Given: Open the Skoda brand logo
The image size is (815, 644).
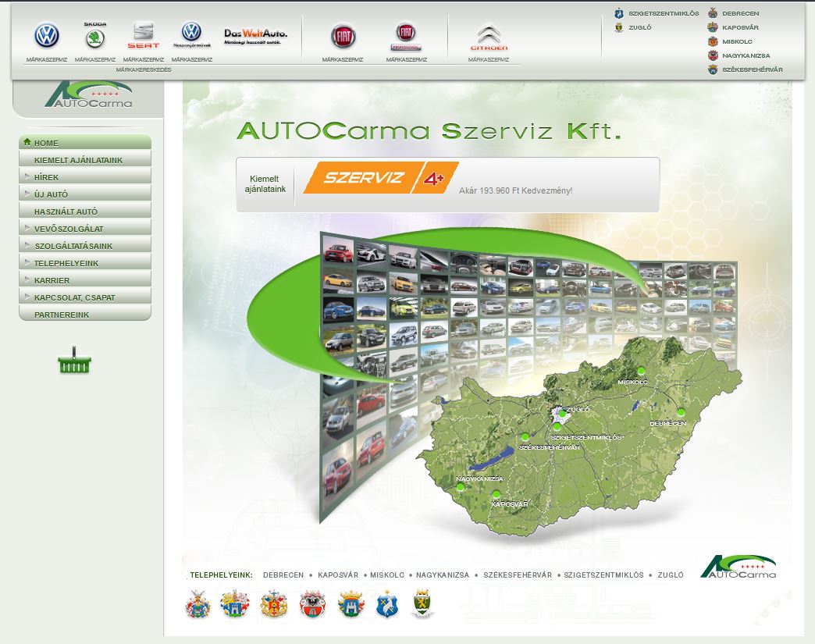Looking at the screenshot, I should click(95, 35).
